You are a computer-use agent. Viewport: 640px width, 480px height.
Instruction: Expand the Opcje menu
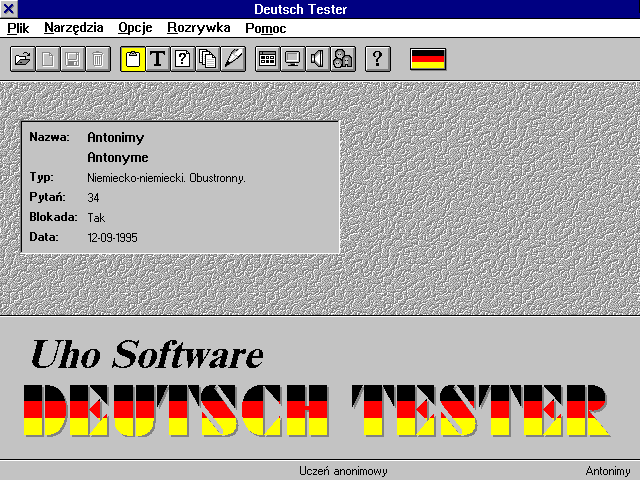coord(135,28)
